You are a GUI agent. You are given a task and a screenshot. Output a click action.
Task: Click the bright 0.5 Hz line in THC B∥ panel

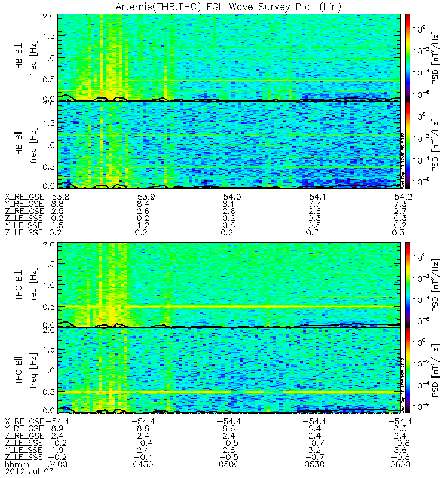point(229,392)
